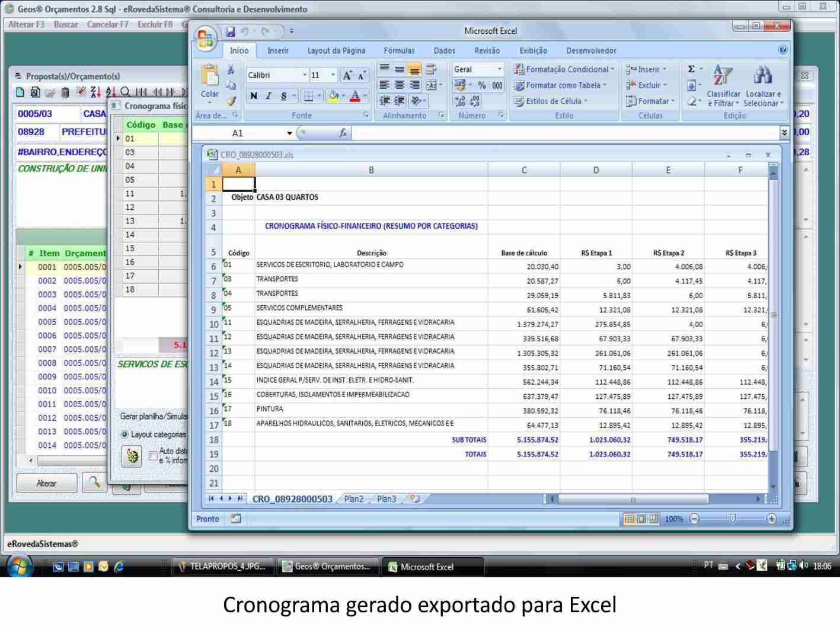Apply thousands separator (000) style
The image size is (840, 630).
pyautogui.click(x=497, y=86)
